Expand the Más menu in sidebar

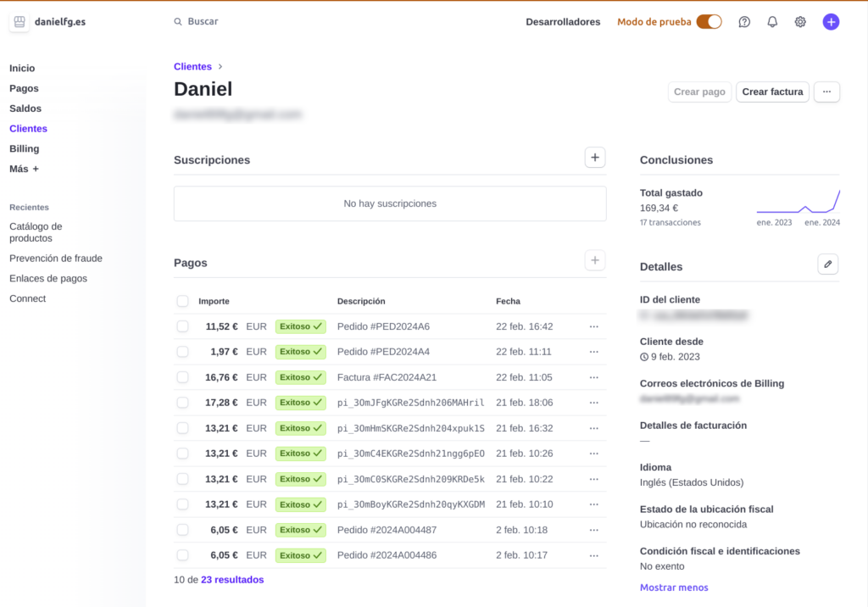coord(24,169)
